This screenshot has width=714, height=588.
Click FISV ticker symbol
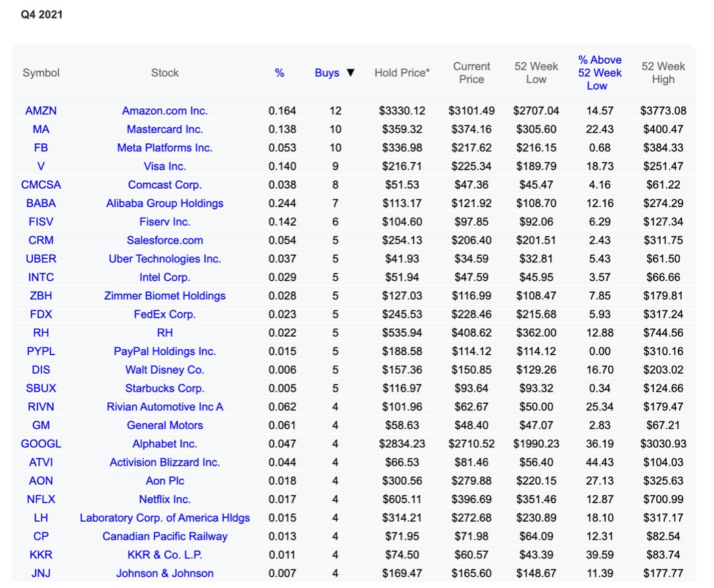coord(41,222)
